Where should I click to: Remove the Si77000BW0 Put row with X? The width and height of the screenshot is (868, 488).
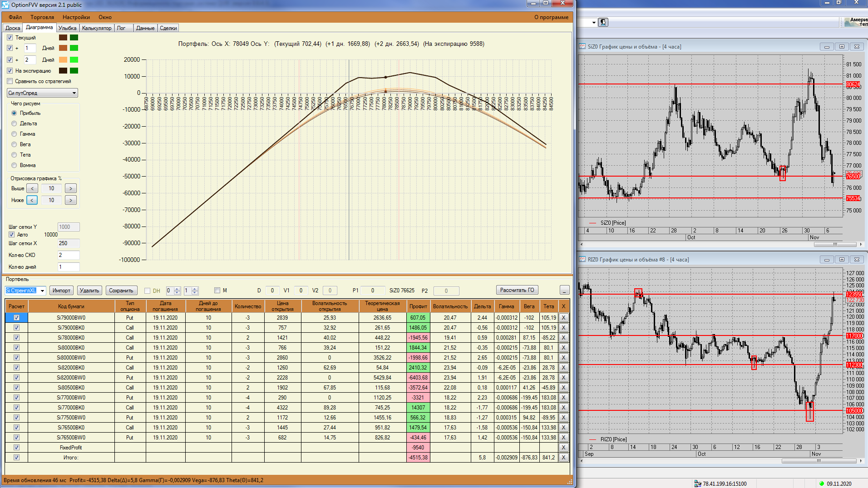coord(563,398)
